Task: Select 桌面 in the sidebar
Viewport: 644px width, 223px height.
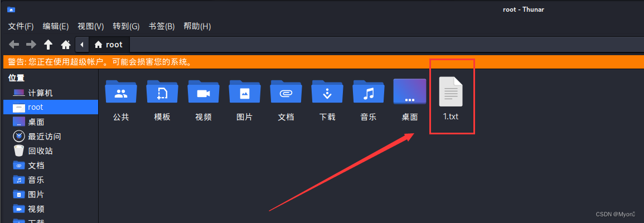Action: coord(51,122)
